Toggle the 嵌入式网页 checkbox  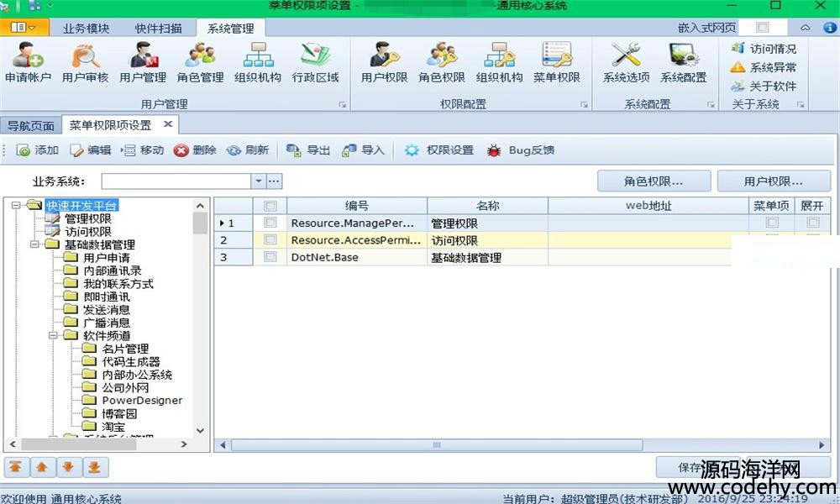click(763, 28)
